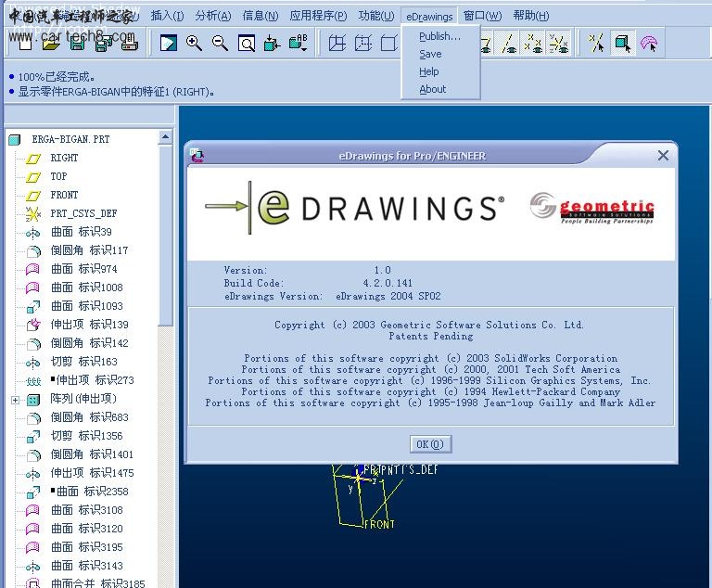This screenshot has width=712, height=588.
Task: Select 曲面 标识1008 feature
Action: 87,288
